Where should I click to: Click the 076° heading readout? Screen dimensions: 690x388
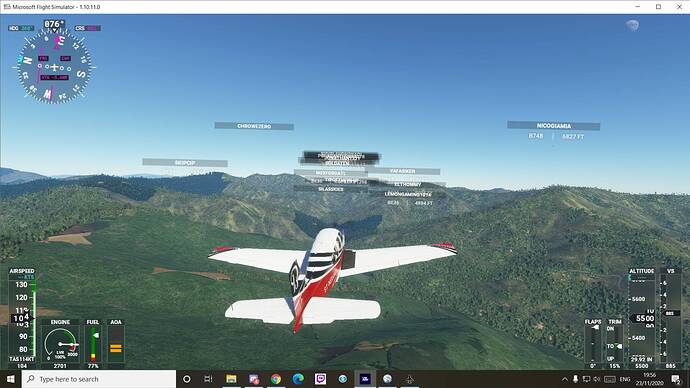(54, 24)
